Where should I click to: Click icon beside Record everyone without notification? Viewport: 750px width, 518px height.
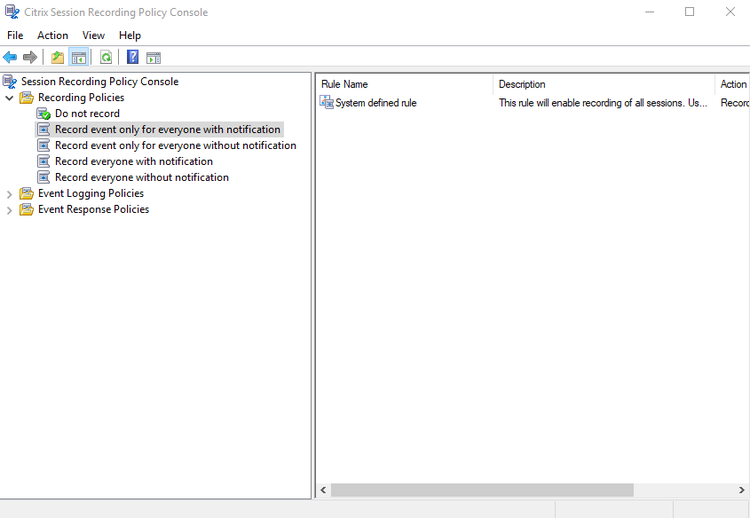point(44,177)
